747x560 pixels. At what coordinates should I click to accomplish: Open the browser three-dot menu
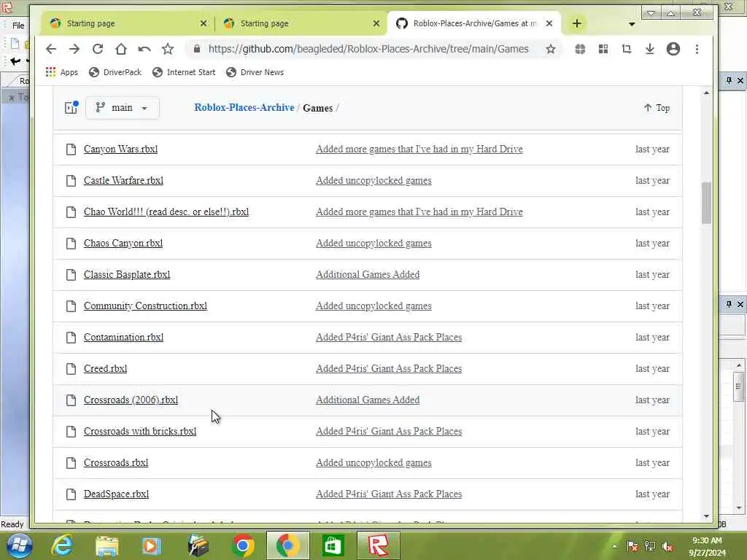(x=697, y=49)
